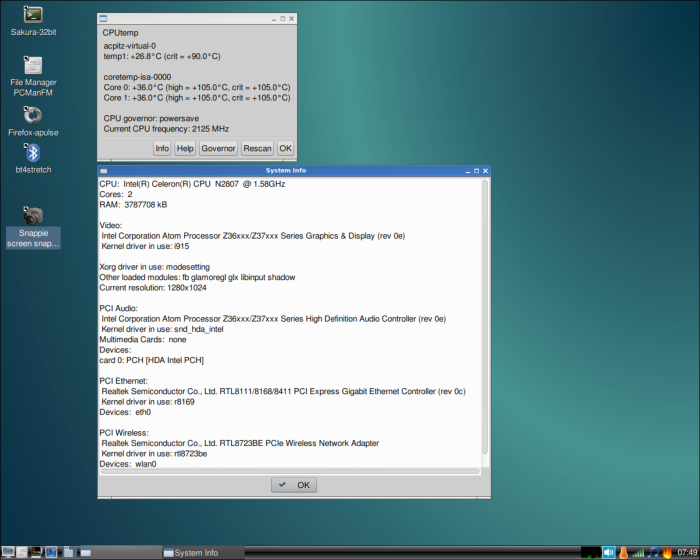Viewport: 700px width, 560px height.
Task: Click the CPU load graph in system tray
Action: coord(591,553)
